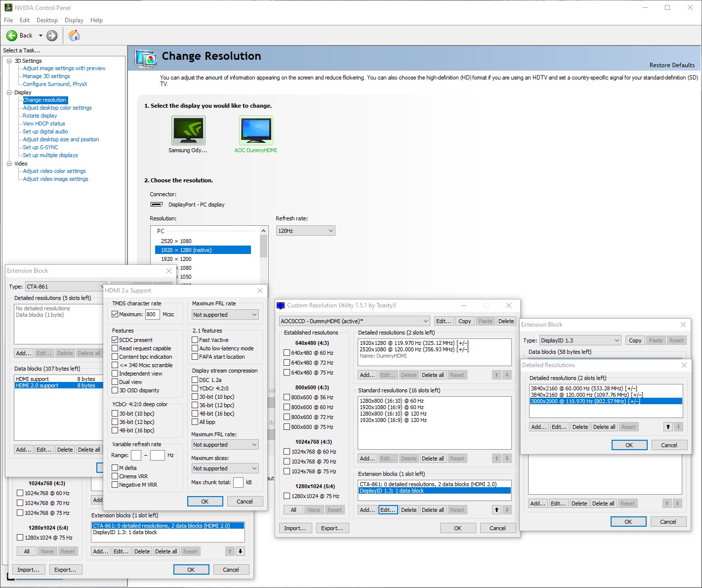
Task: Close the HDMI 2.x Support dialog
Action: click(x=260, y=291)
